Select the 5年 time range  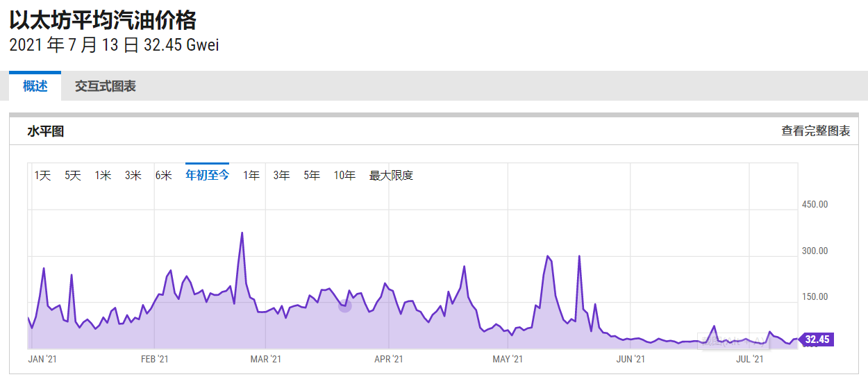point(312,176)
